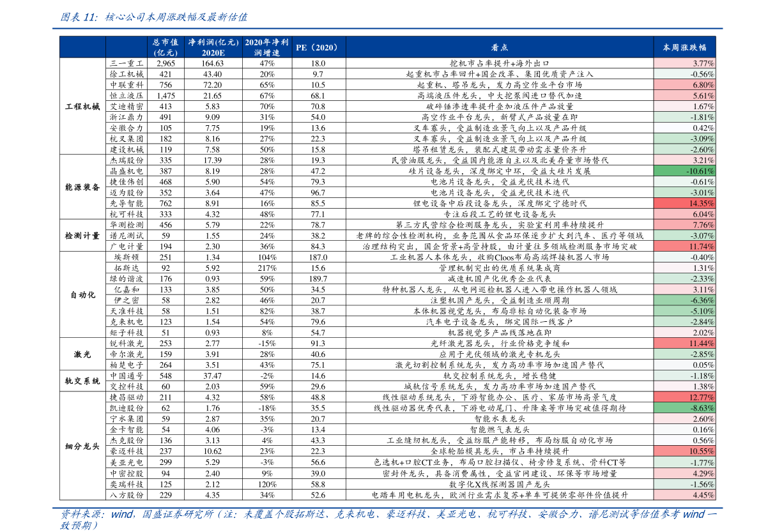Select the company name 浙江鼎力
Screen dimensions: 761x532
click(126, 118)
